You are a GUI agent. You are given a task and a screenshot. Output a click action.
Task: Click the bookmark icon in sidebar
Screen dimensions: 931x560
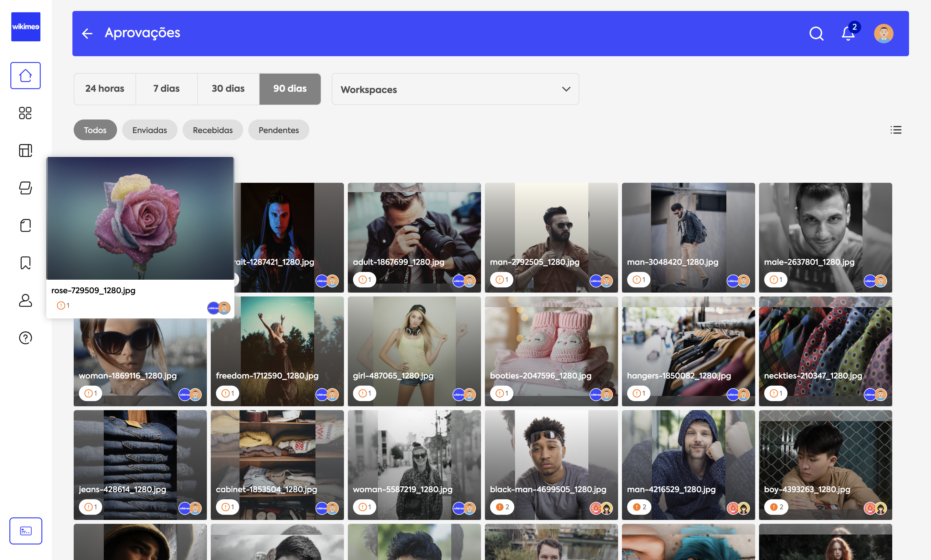pyautogui.click(x=25, y=263)
